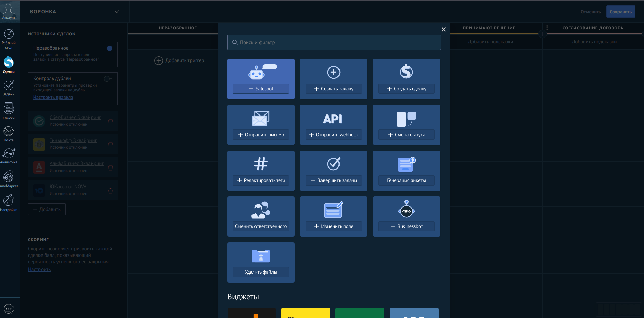Expand the ВОРОНКА pipeline dropdown

coord(117,12)
